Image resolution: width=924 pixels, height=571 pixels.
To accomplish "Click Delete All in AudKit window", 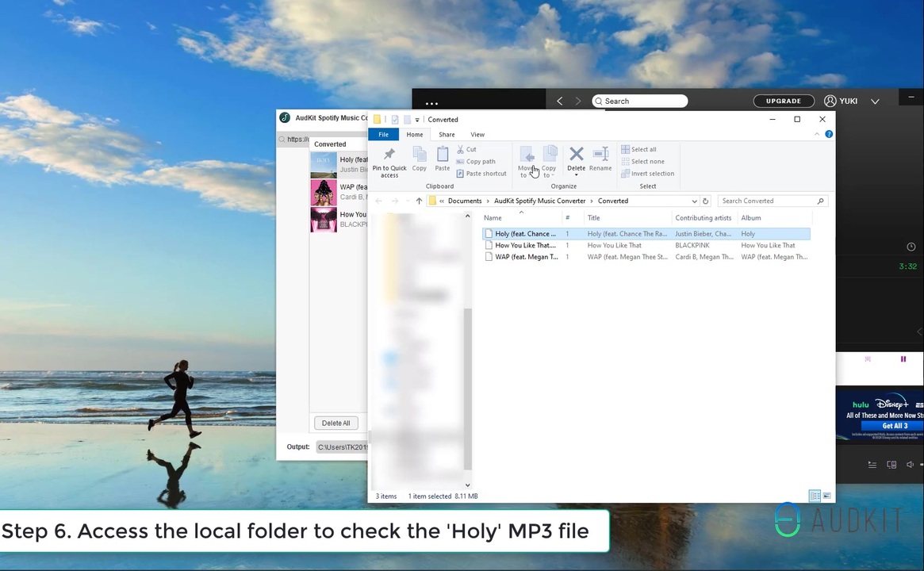I will (x=336, y=423).
